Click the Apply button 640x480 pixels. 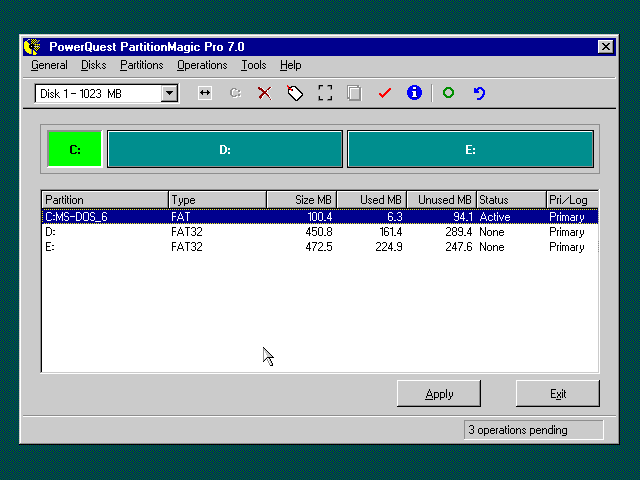tap(439, 393)
